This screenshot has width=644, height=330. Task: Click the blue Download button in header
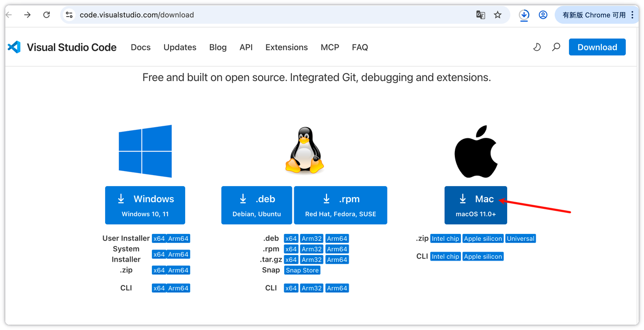(597, 47)
